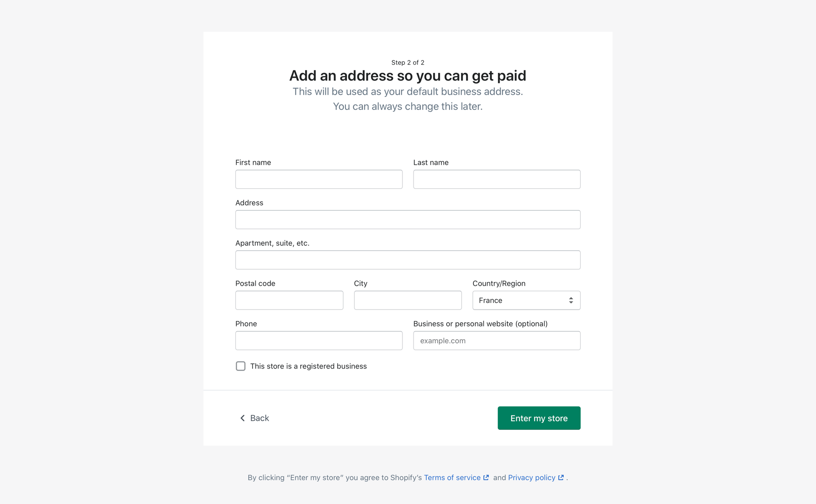Click the Address input field
Image resolution: width=816 pixels, height=504 pixels.
click(x=408, y=220)
